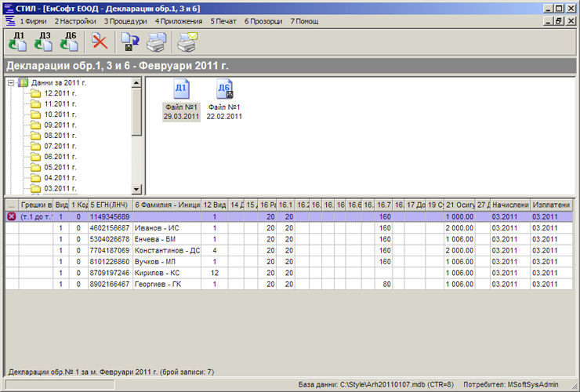Click the tree panel scrollbar thumb
The width and height of the screenshot is (580, 392).
coord(136,112)
